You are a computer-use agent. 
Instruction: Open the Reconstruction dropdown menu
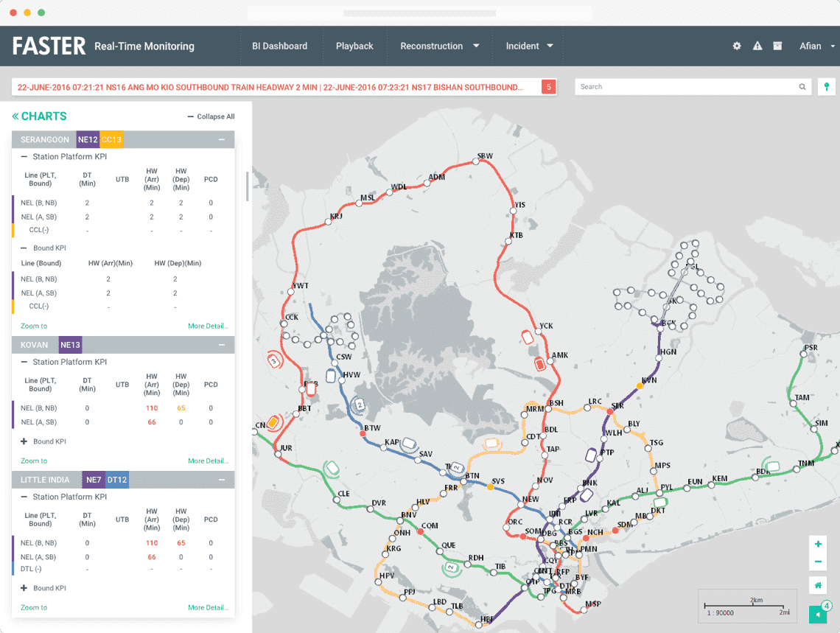click(x=439, y=46)
